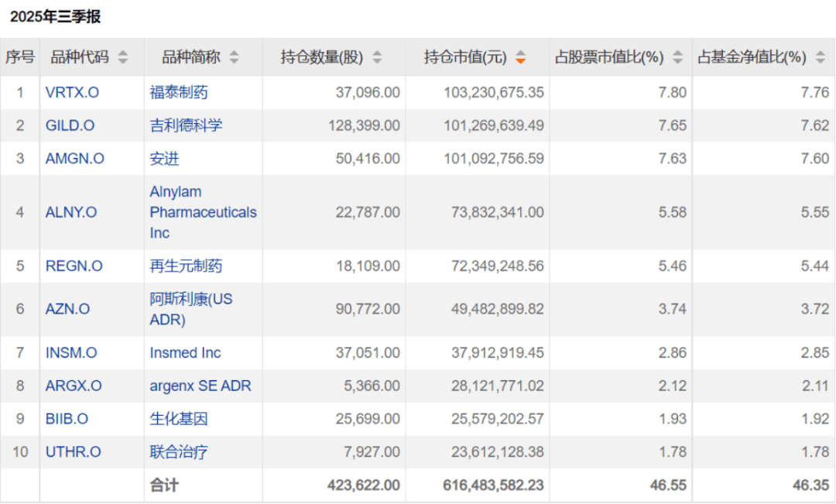The height and width of the screenshot is (504, 836).
Task: Select market value 101,092,756.59
Action: click(494, 159)
